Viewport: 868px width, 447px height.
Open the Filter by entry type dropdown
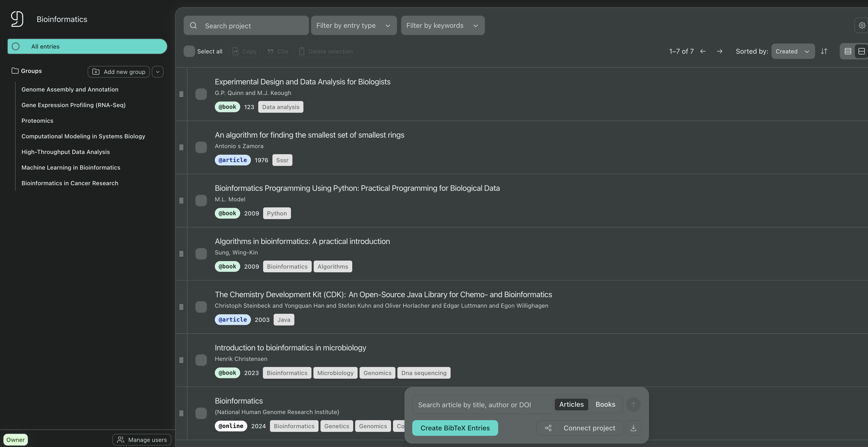pos(353,25)
